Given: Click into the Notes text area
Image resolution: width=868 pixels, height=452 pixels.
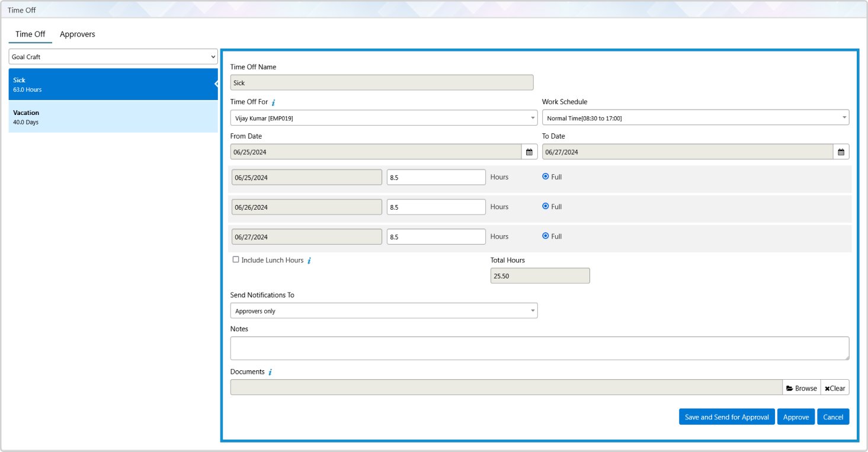Looking at the screenshot, I should [x=539, y=348].
